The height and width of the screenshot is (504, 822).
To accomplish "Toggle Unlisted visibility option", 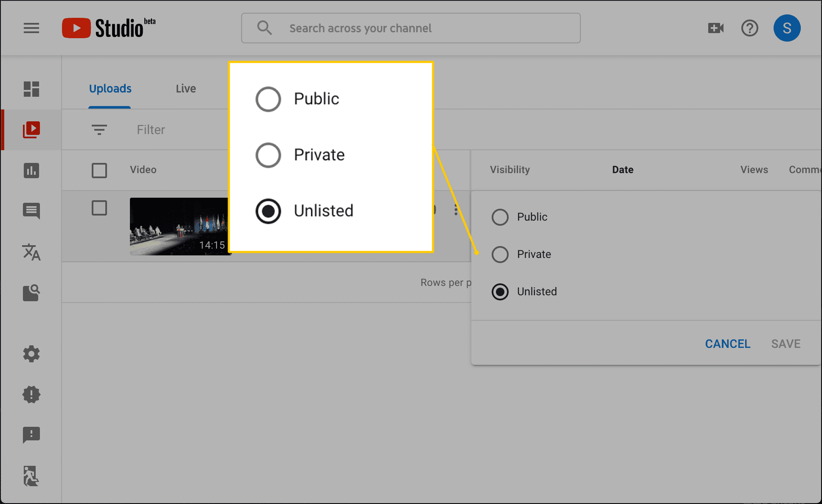I will coord(499,291).
